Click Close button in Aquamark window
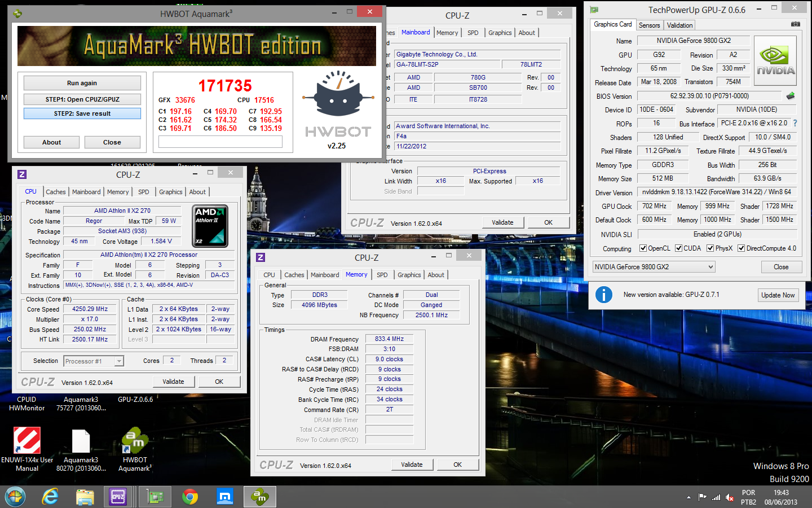812x508 pixels. 112,142
